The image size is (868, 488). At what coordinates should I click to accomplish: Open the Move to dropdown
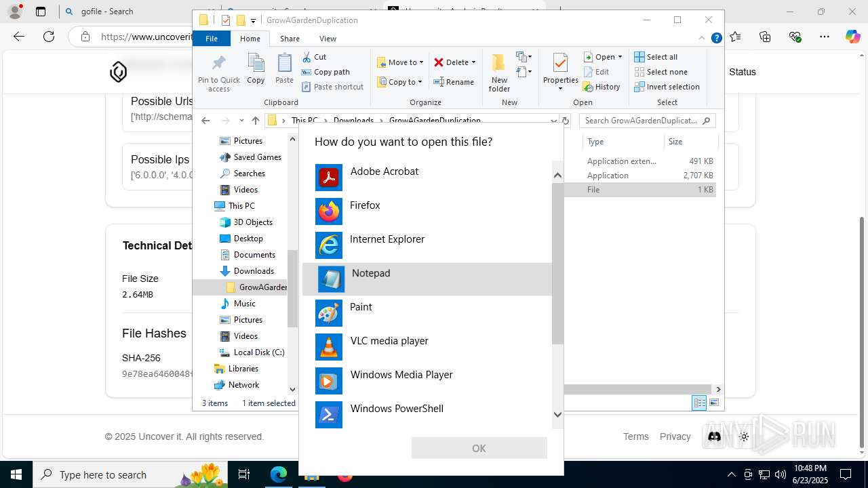point(400,62)
